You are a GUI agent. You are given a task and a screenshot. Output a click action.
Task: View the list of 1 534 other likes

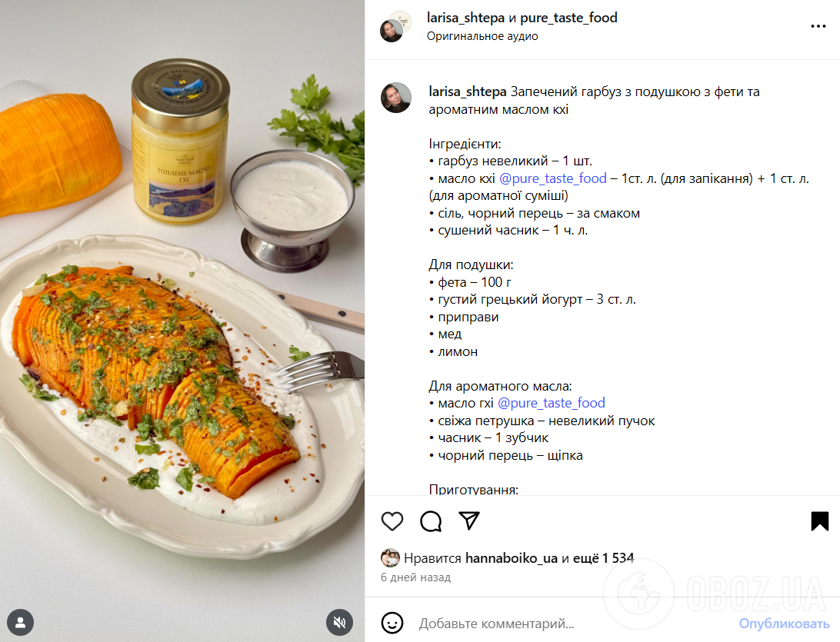[x=605, y=558]
